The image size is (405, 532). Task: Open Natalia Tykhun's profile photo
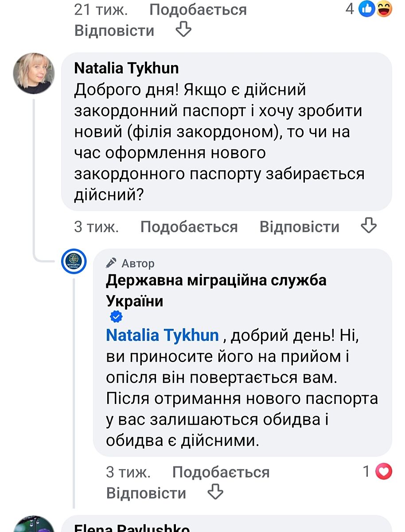pos(34,73)
